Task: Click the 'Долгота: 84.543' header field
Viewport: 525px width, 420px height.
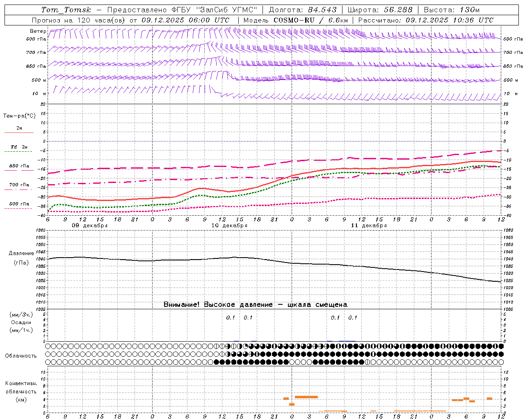Action: (x=303, y=10)
